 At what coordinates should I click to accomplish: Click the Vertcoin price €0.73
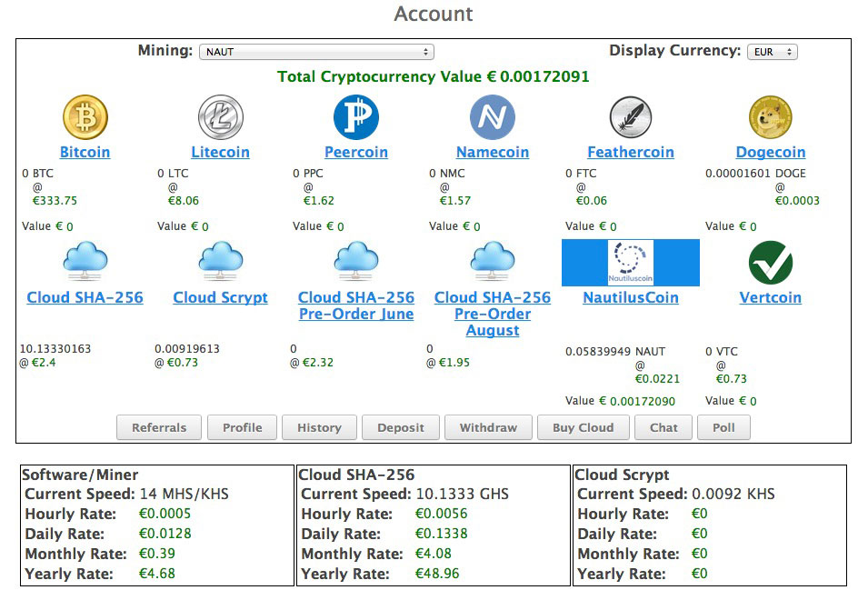pos(732,379)
